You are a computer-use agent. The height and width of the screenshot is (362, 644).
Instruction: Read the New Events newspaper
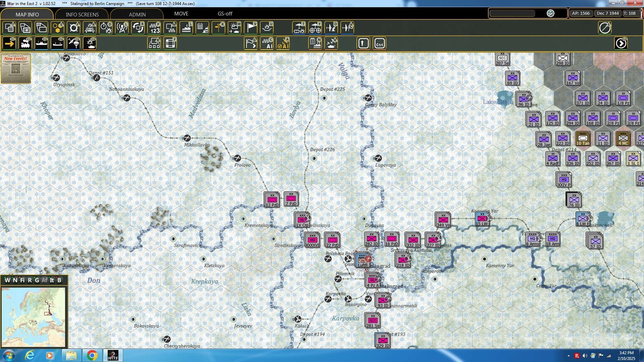coord(15,69)
